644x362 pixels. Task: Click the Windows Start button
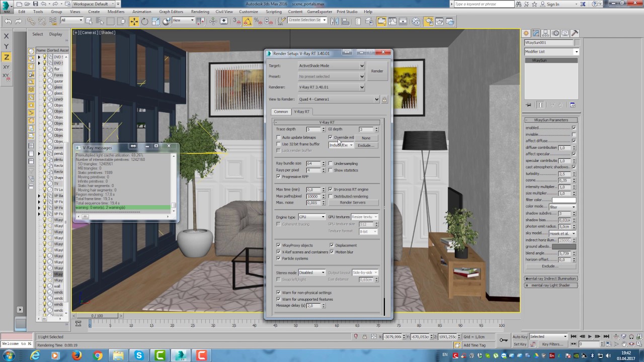pos(9,356)
